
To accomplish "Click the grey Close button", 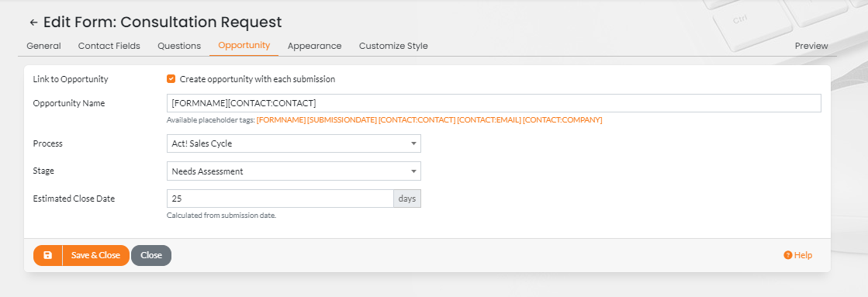I will 151,256.
